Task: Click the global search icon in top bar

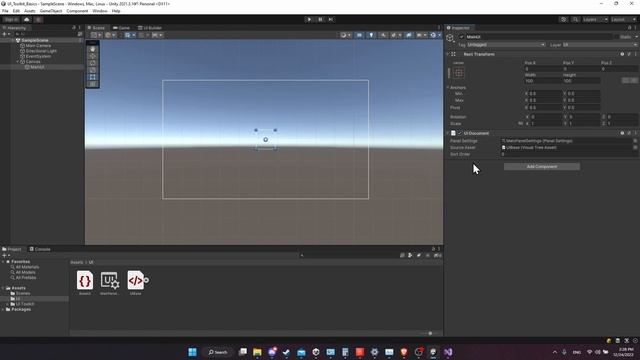Action: (575, 20)
